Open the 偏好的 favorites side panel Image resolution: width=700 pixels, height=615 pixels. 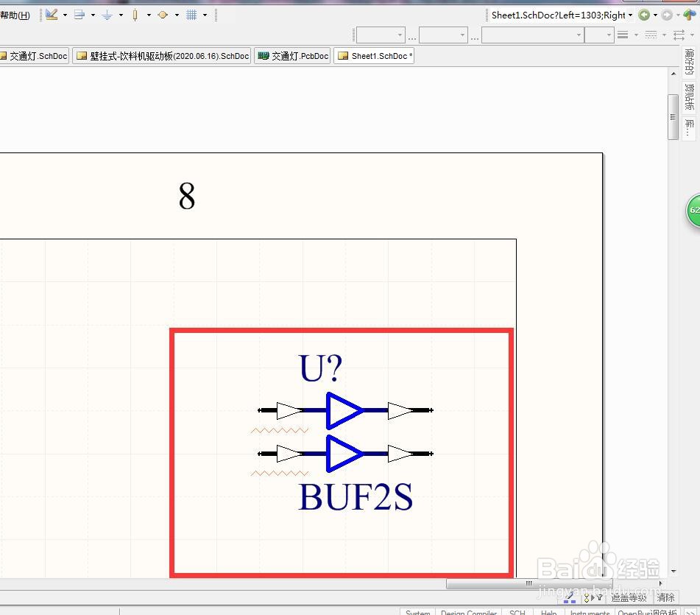689,62
